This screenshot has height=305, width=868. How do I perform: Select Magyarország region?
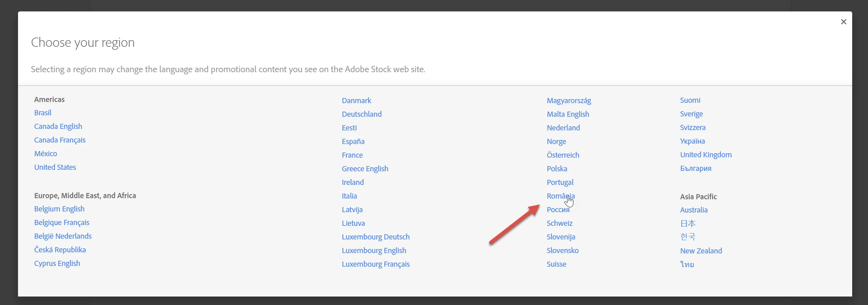(x=569, y=101)
